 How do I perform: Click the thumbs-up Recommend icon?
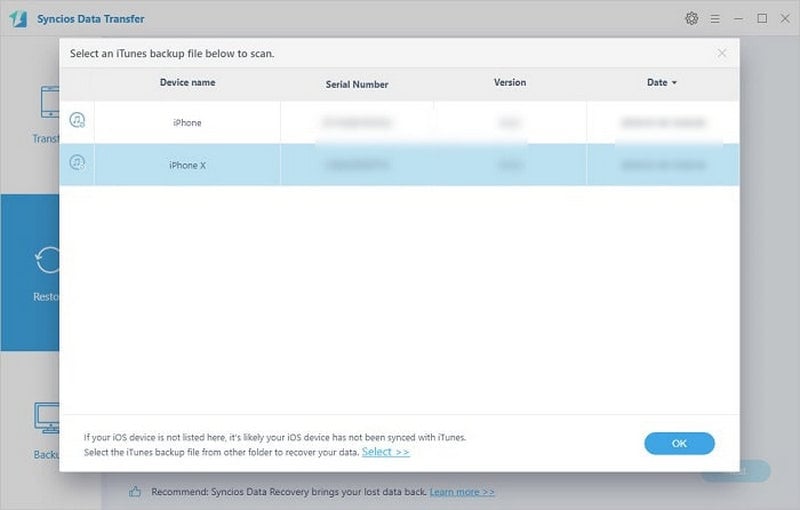[135, 492]
